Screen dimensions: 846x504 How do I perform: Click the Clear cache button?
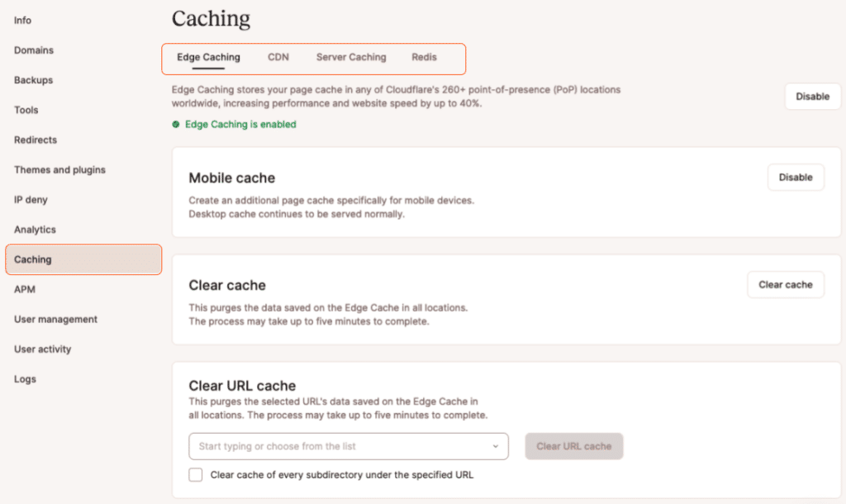pos(786,284)
